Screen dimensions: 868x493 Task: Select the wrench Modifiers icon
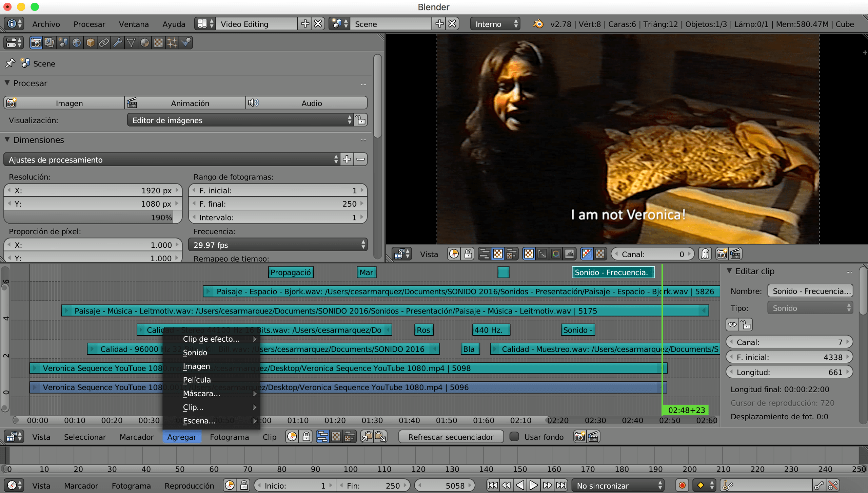(118, 42)
